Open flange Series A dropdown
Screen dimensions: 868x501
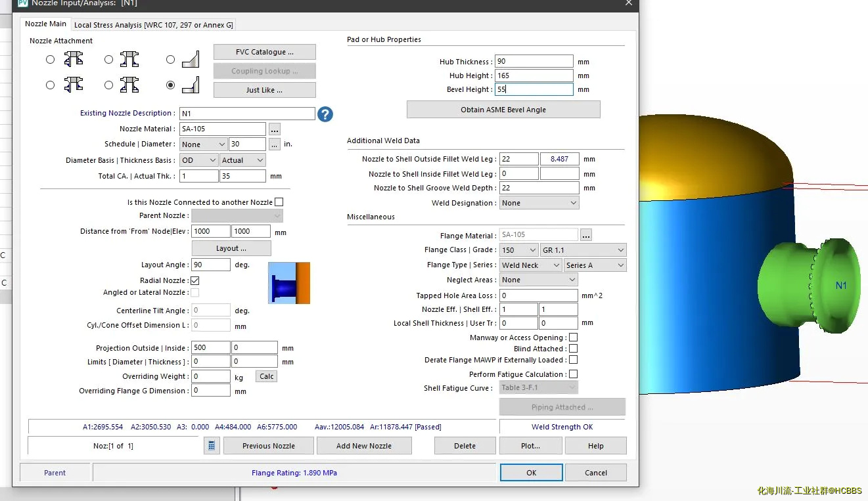(x=595, y=265)
